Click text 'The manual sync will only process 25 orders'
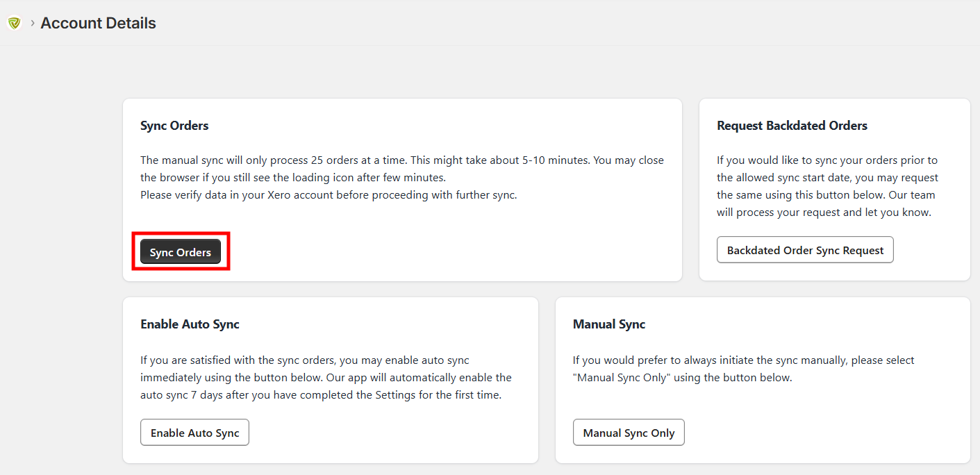The width and height of the screenshot is (980, 475). tap(249, 160)
